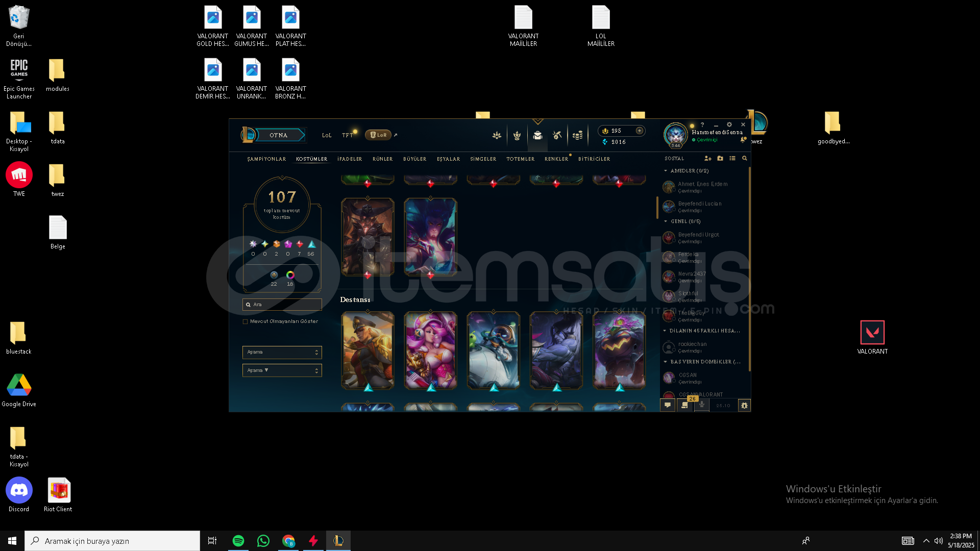Screen dimensions: 980x551
Task: Click the Windows taskbar search box
Action: click(112, 541)
